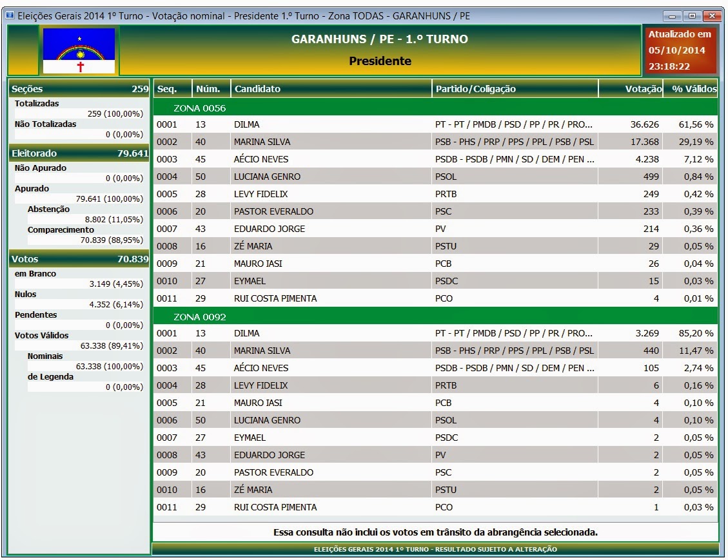The image size is (728, 560).
Task: Select EYMAEL row with 15 votes
Action: coord(435,281)
